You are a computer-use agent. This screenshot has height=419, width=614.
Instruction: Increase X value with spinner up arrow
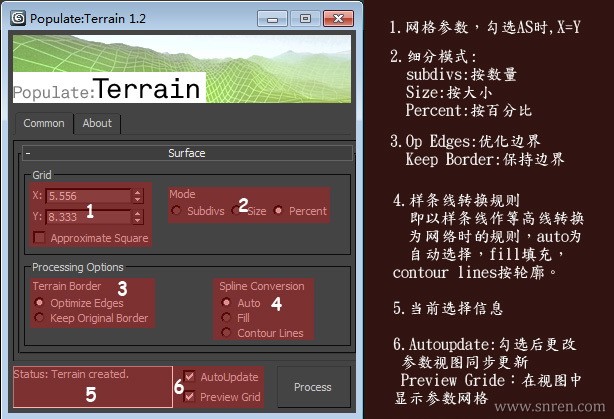pos(137,192)
